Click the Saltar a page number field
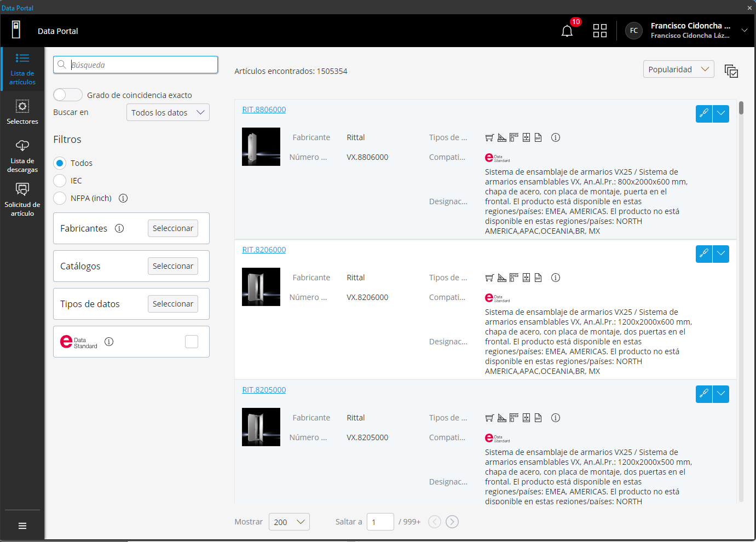 coord(380,522)
